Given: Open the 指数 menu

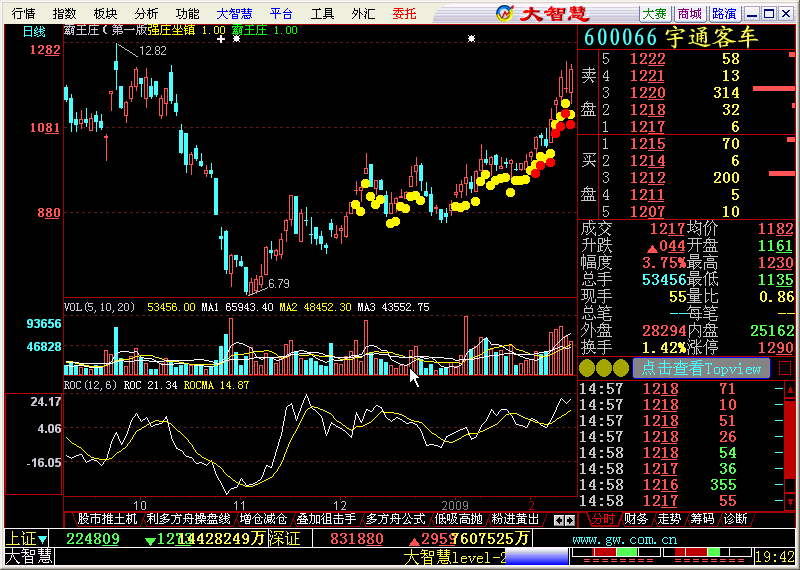Looking at the screenshot, I should 65,13.
